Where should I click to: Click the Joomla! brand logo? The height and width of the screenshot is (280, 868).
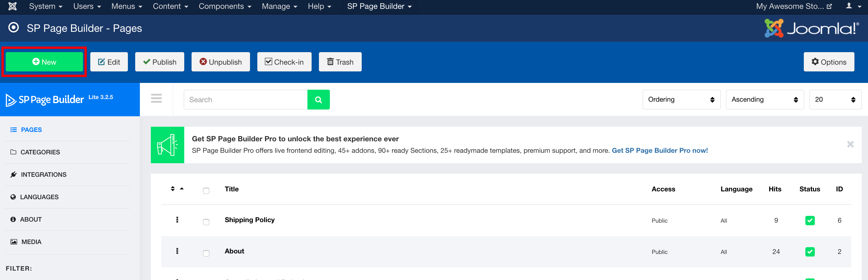click(x=811, y=28)
